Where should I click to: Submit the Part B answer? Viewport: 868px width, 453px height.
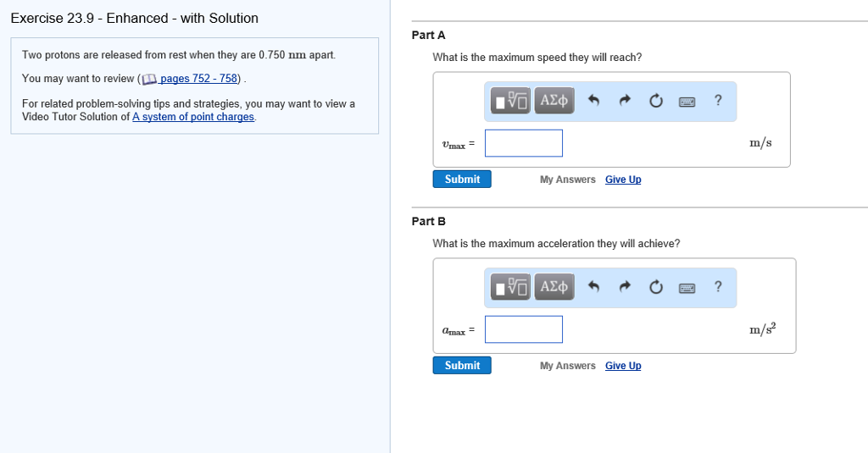click(462, 366)
